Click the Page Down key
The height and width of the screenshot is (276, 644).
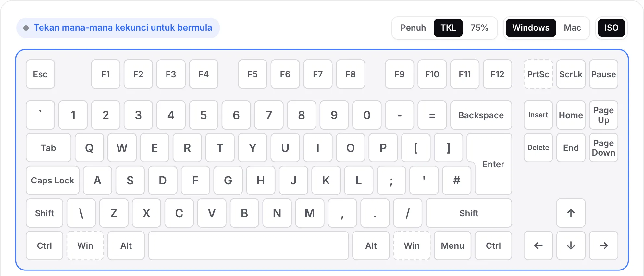click(x=603, y=148)
